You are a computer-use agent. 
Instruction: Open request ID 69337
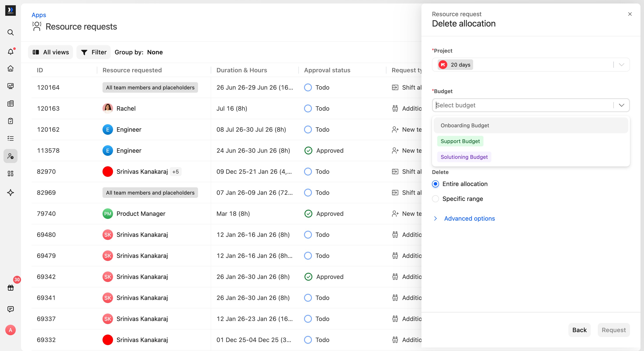point(46,319)
